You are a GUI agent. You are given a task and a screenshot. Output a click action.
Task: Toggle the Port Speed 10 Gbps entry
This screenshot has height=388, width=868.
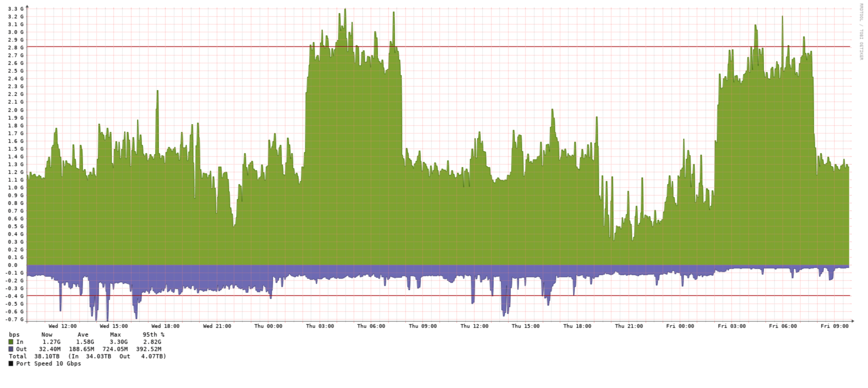(x=45, y=363)
